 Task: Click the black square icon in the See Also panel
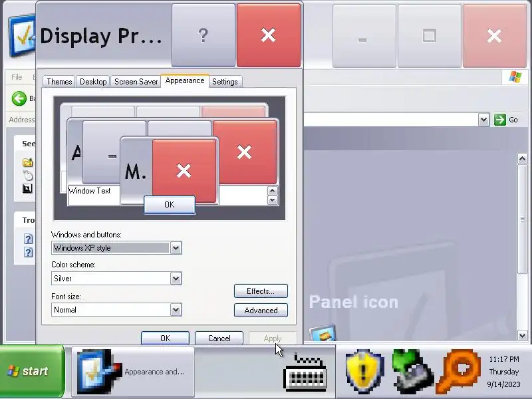coord(27,188)
